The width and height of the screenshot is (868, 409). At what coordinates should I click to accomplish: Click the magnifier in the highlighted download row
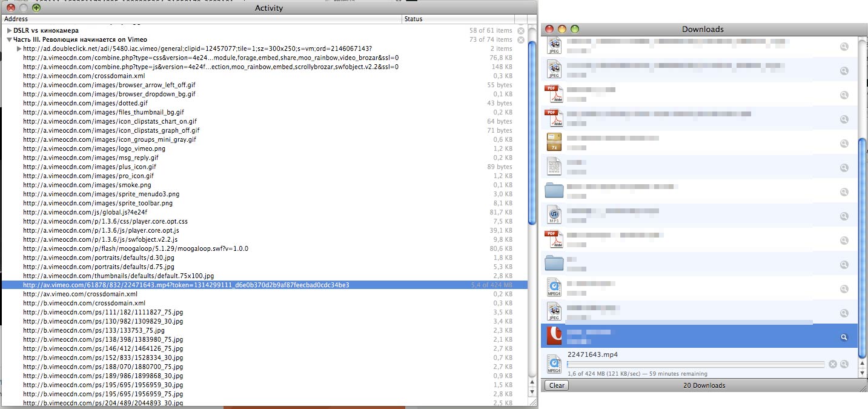coord(844,338)
